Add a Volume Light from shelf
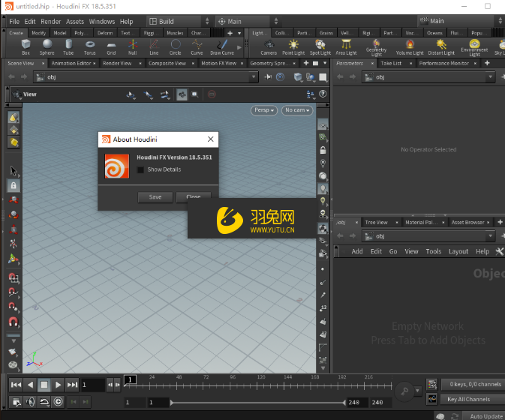The height and width of the screenshot is (420, 505). [x=410, y=47]
